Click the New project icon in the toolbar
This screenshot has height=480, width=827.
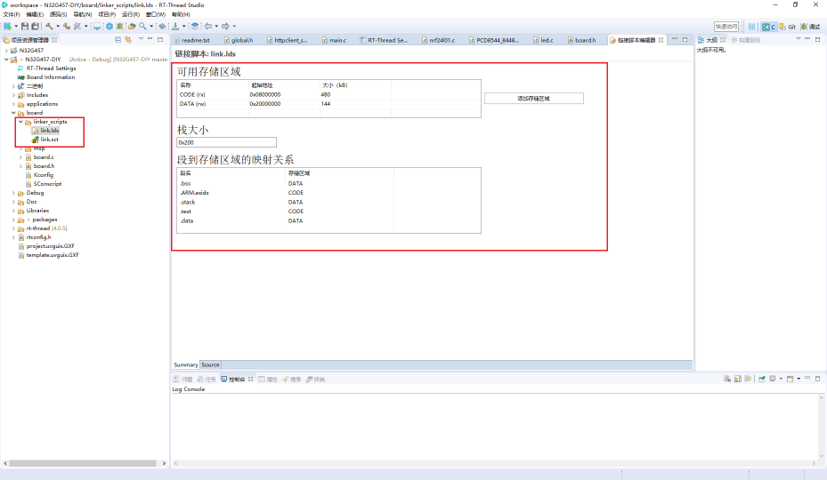coord(7,26)
